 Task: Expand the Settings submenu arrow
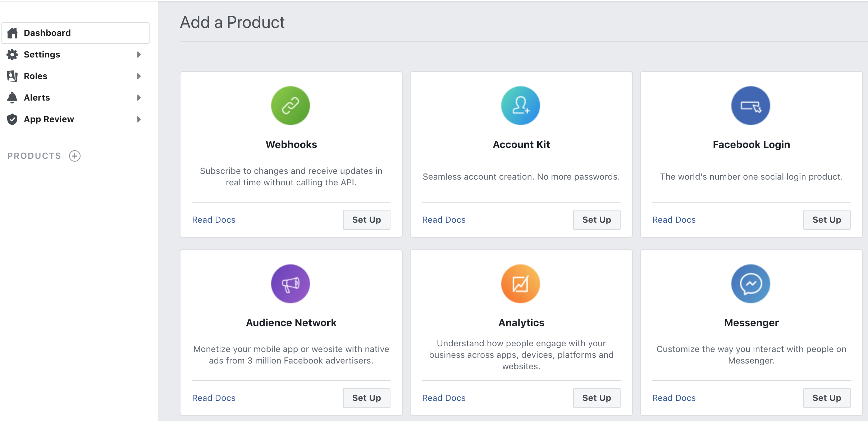[x=139, y=55]
